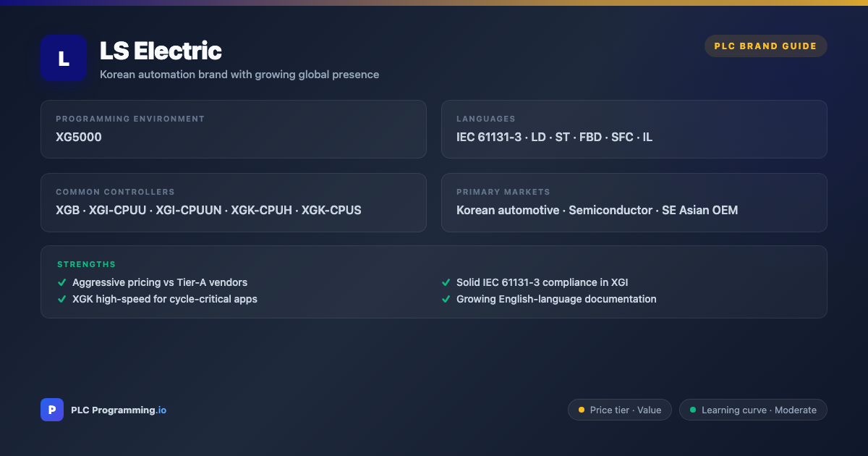The height and width of the screenshot is (456, 868).
Task: Select the Price tier · Value pill
Action: [x=620, y=410]
